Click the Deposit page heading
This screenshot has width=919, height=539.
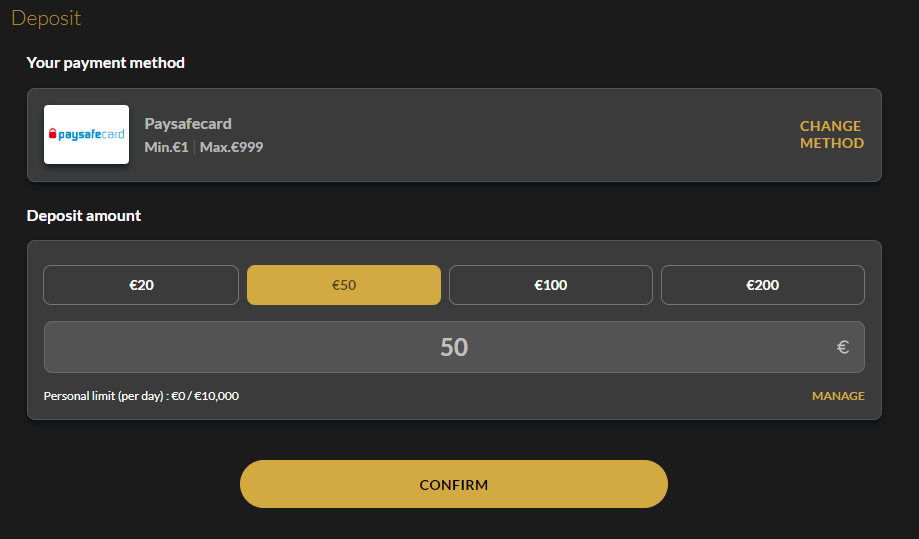tap(46, 18)
